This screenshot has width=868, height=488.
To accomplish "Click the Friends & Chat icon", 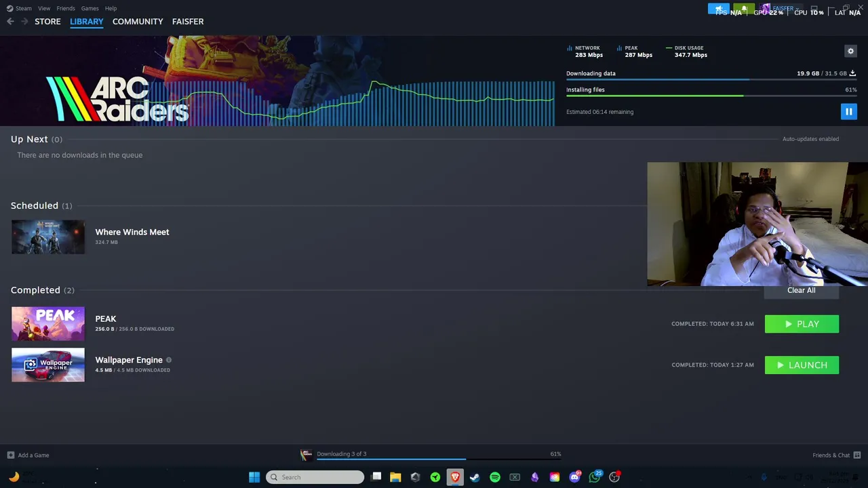I will pos(857,455).
